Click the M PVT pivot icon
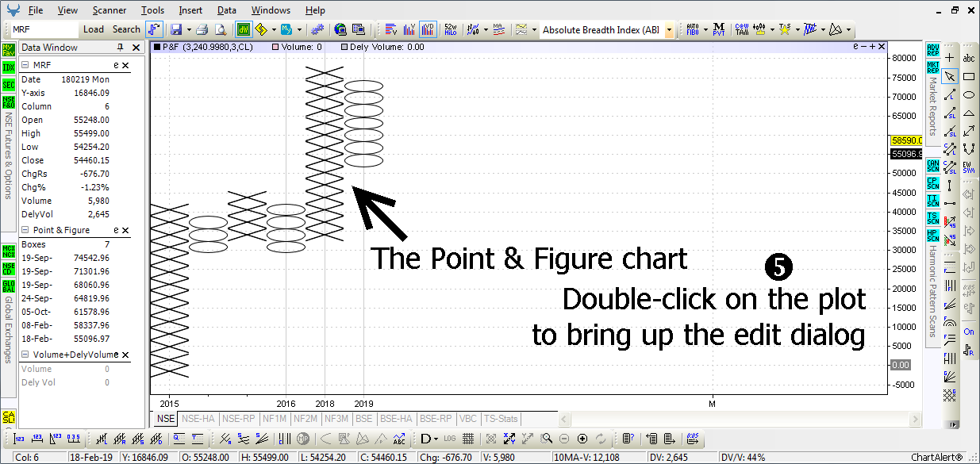Image resolution: width=980 pixels, height=464 pixels. 718,29
